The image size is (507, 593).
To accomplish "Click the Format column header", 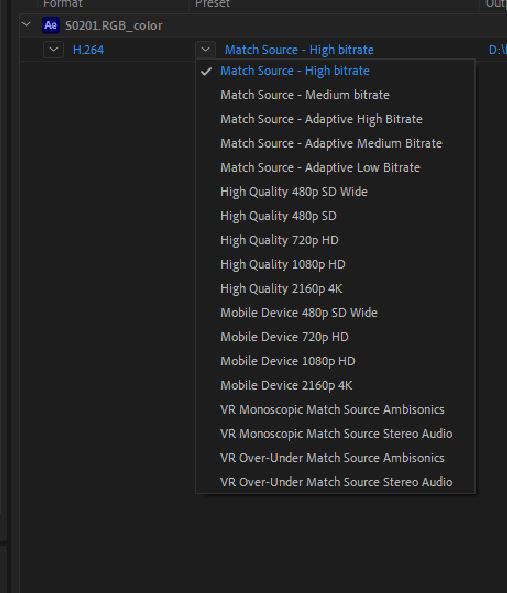I will click(x=63, y=4).
